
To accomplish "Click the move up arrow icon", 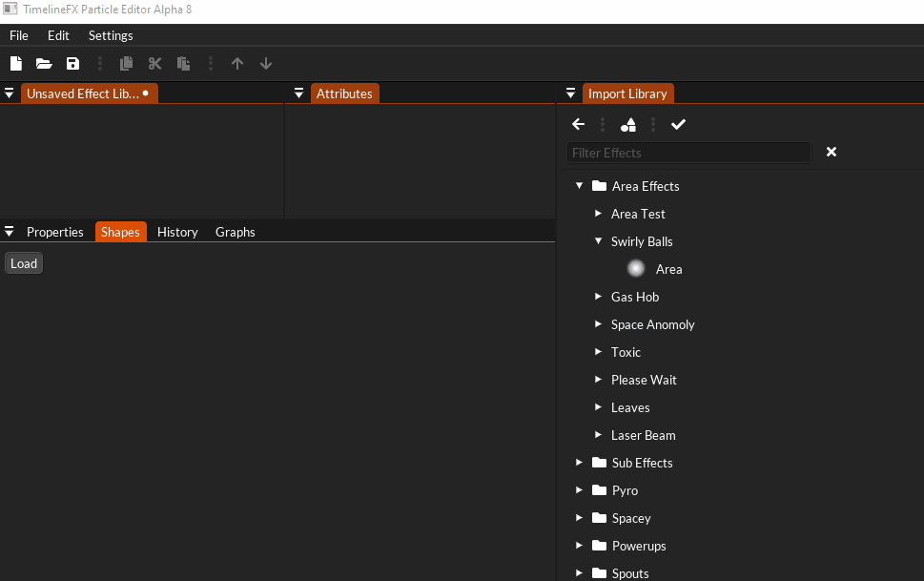I will [237, 64].
